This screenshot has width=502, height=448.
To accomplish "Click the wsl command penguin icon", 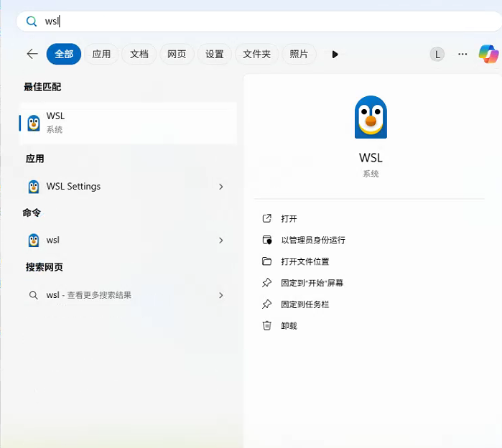I will pyautogui.click(x=34, y=241).
